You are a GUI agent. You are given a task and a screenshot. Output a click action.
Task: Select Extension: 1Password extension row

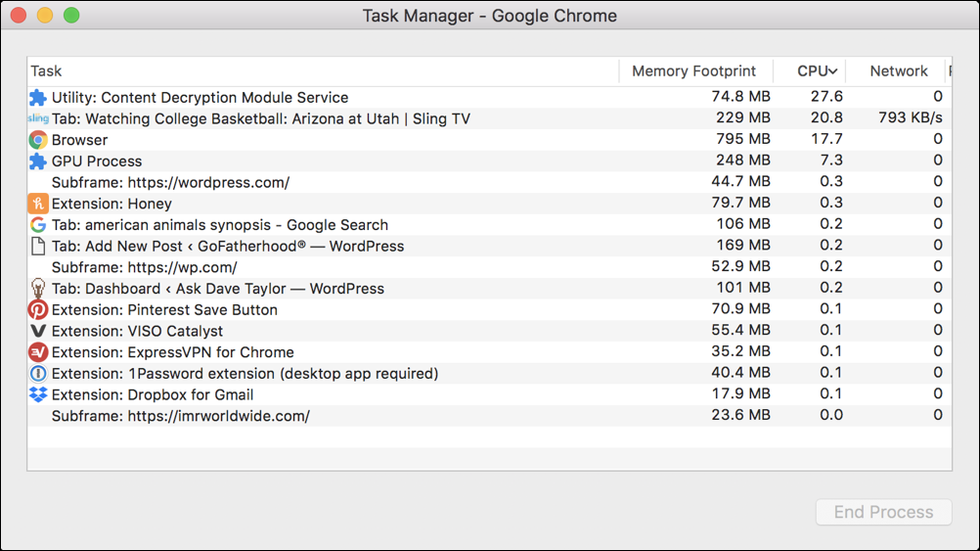point(489,374)
